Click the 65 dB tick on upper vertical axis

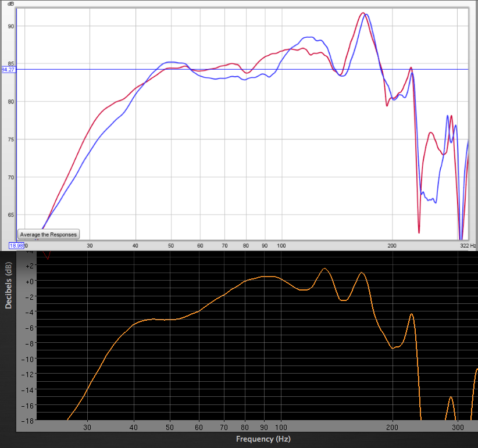[x=11, y=215]
